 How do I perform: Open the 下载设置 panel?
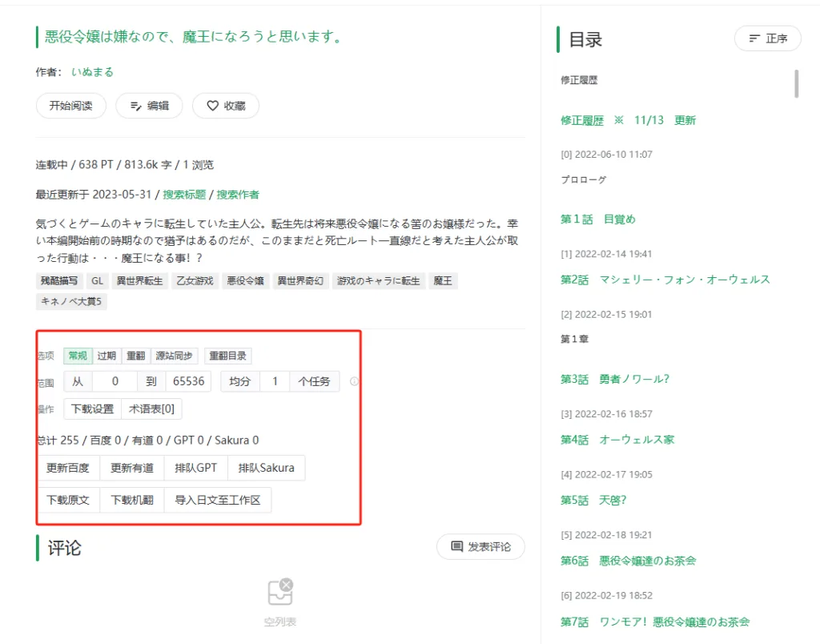tap(92, 409)
